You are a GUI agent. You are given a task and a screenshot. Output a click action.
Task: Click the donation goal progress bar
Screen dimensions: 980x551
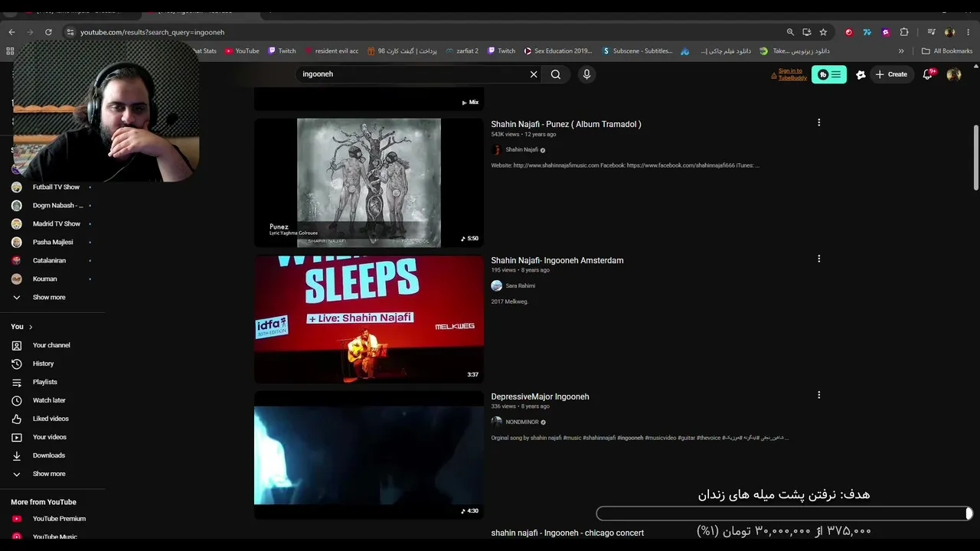click(x=785, y=514)
